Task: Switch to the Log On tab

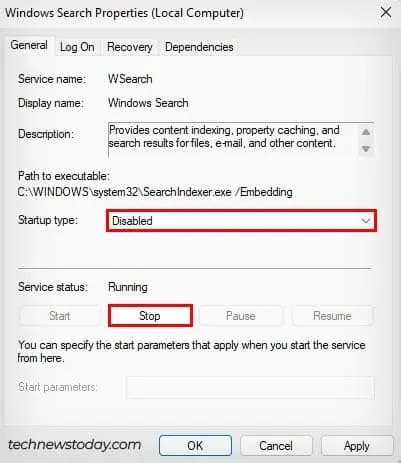Action: pos(77,47)
